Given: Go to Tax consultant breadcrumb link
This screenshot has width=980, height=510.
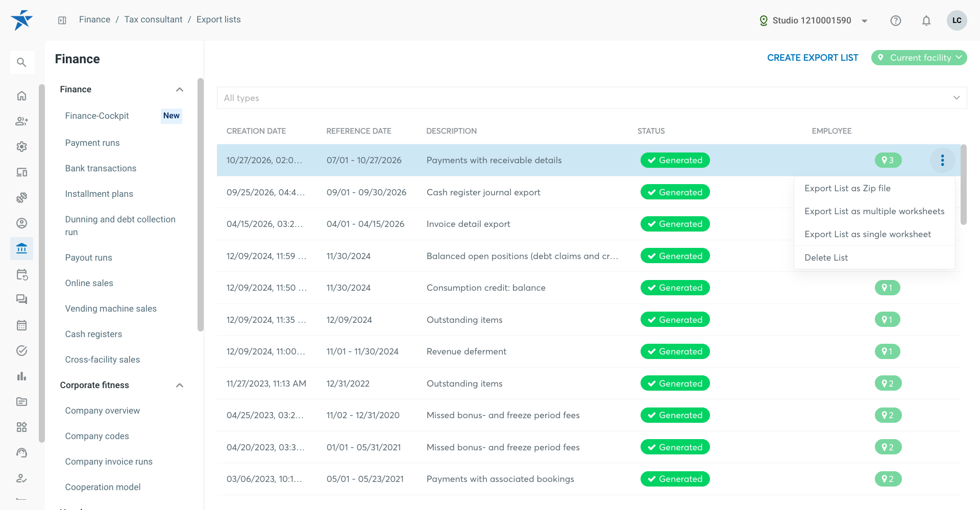Looking at the screenshot, I should click(x=153, y=19).
